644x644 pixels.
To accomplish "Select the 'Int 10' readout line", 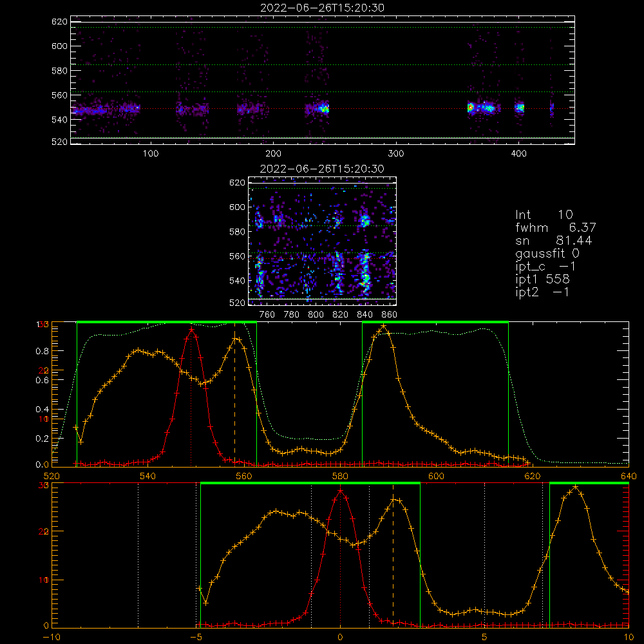I will [544, 214].
